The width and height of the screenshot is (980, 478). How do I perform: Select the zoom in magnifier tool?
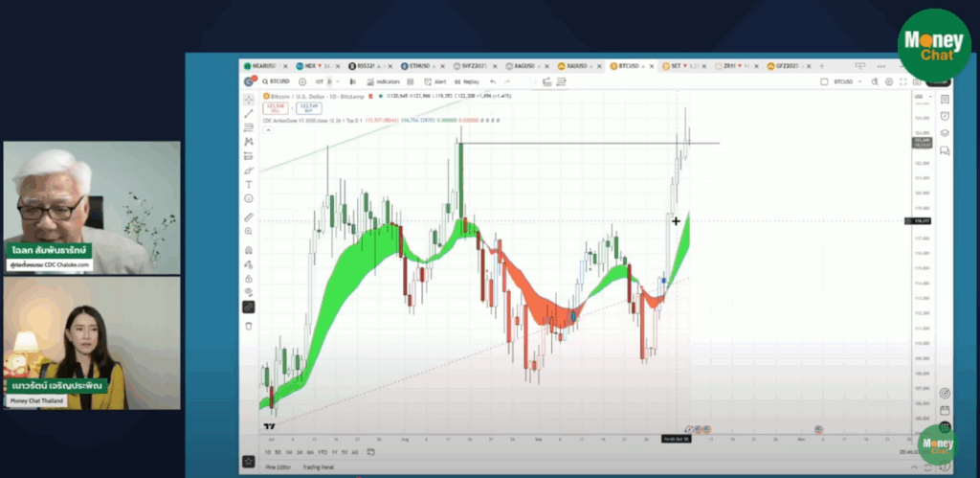pos(249,231)
